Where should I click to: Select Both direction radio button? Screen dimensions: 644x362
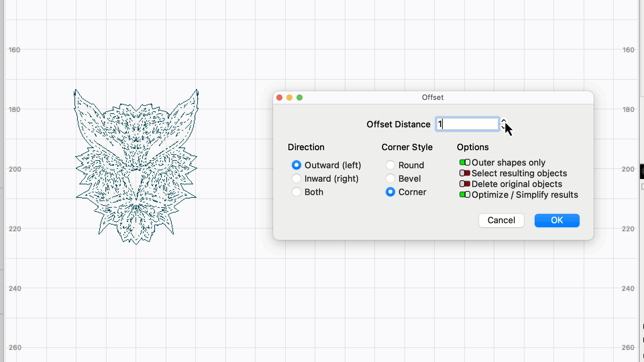pos(297,192)
